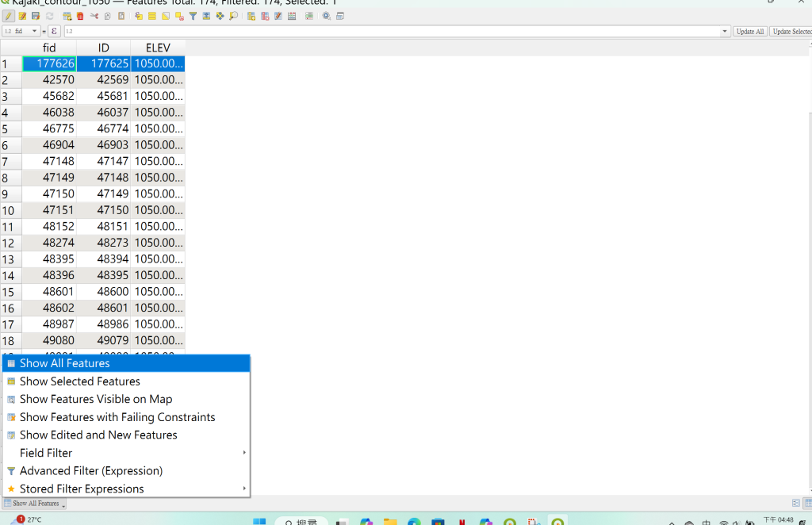The height and width of the screenshot is (525, 812).
Task: Delete selected features using red trash icon
Action: [x=80, y=16]
